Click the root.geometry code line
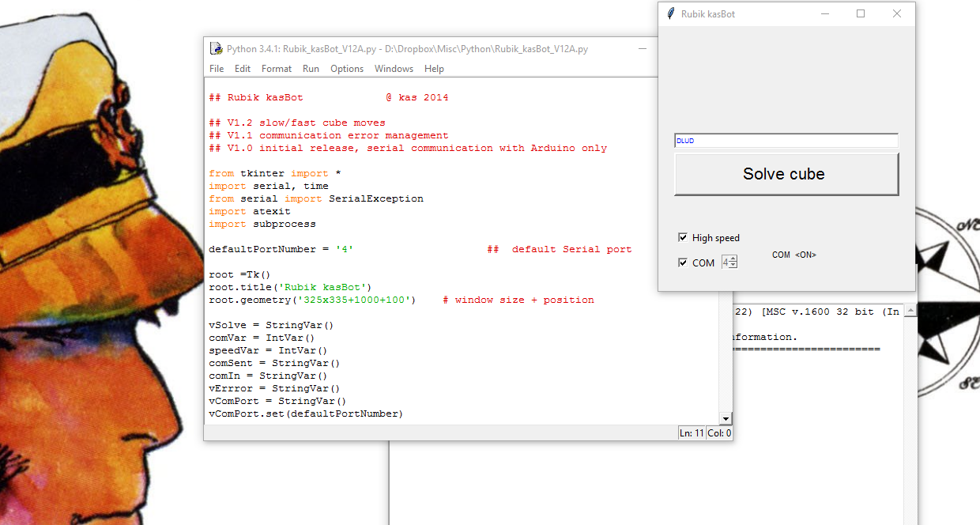The height and width of the screenshot is (525, 980). pos(313,300)
